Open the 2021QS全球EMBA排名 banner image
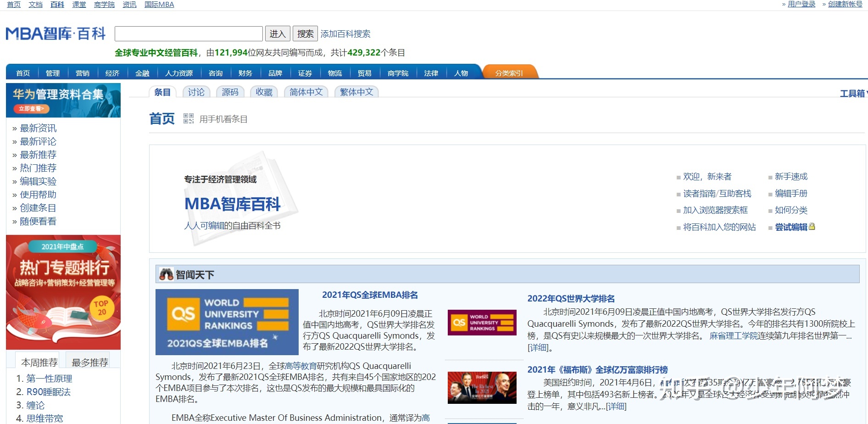This screenshot has width=868, height=424. pyautogui.click(x=227, y=322)
